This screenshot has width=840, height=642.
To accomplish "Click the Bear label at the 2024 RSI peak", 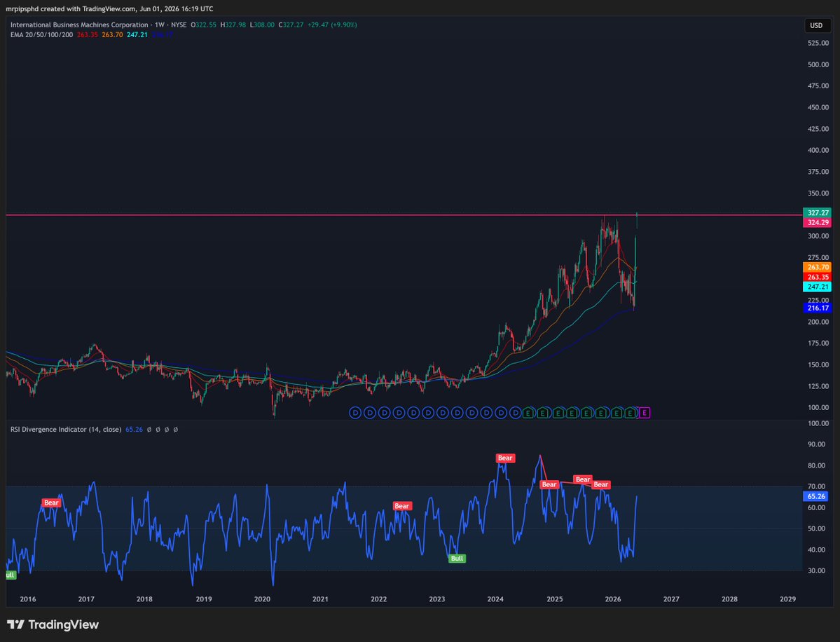I will pyautogui.click(x=505, y=458).
